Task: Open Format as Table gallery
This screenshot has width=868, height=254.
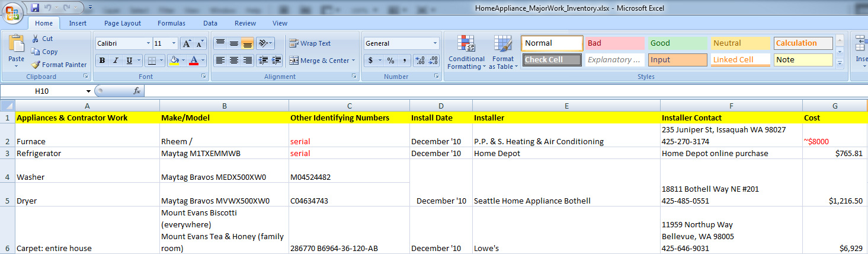Action: coord(503,52)
